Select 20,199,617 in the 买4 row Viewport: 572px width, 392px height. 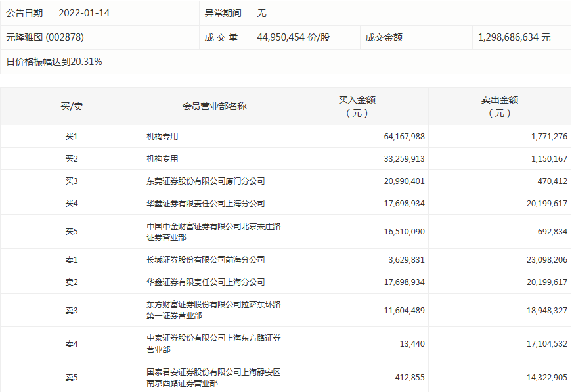point(547,203)
